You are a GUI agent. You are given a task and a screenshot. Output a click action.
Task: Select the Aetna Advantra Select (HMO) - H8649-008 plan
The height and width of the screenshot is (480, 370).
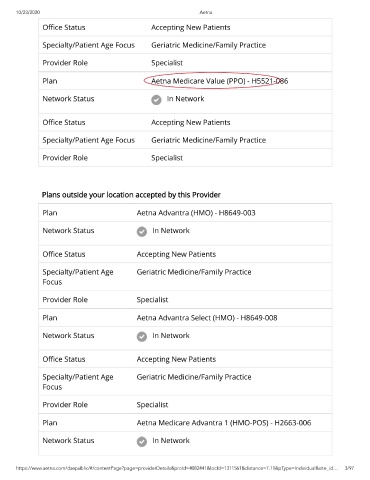click(x=207, y=318)
